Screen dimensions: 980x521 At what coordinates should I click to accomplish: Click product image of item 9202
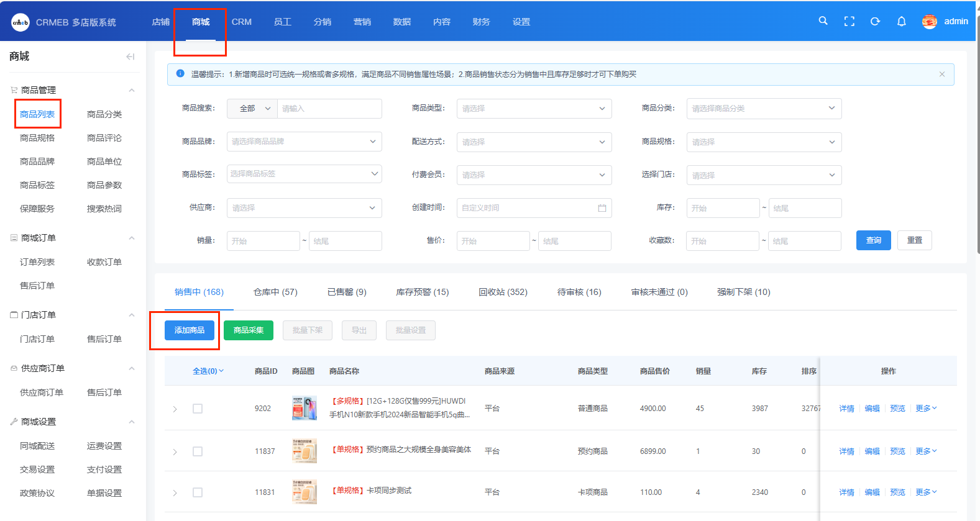pos(305,408)
